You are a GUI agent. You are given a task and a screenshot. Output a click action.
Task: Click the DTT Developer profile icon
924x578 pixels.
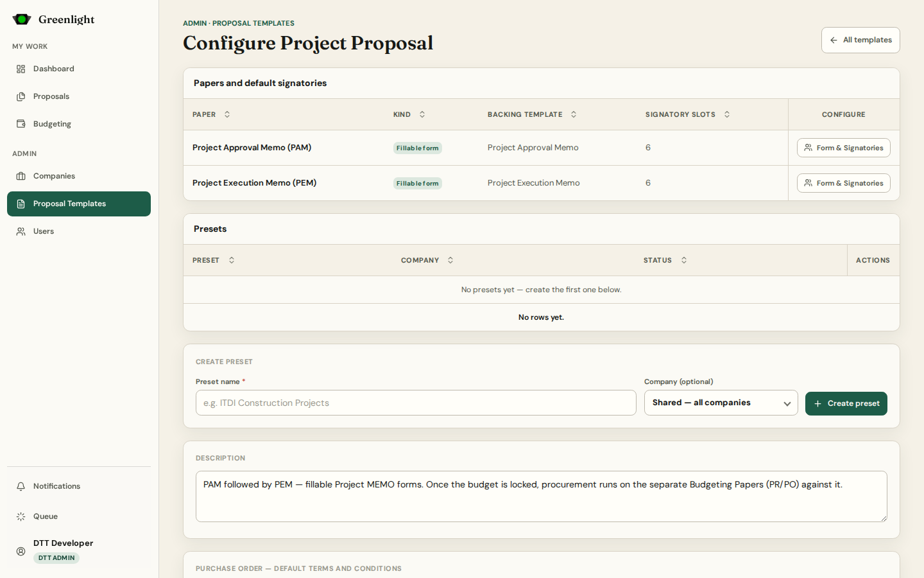pyautogui.click(x=21, y=551)
